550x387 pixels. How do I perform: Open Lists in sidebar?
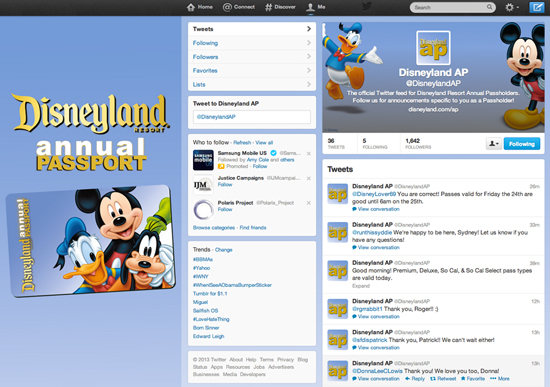252,84
